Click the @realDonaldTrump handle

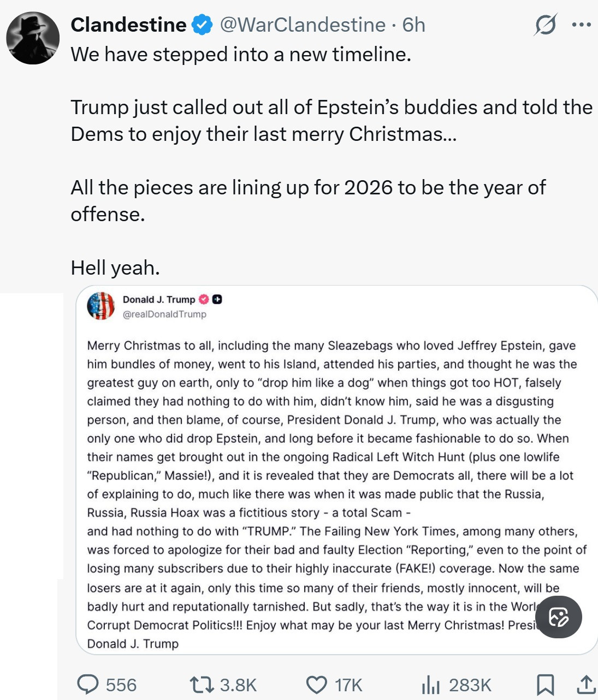click(164, 315)
